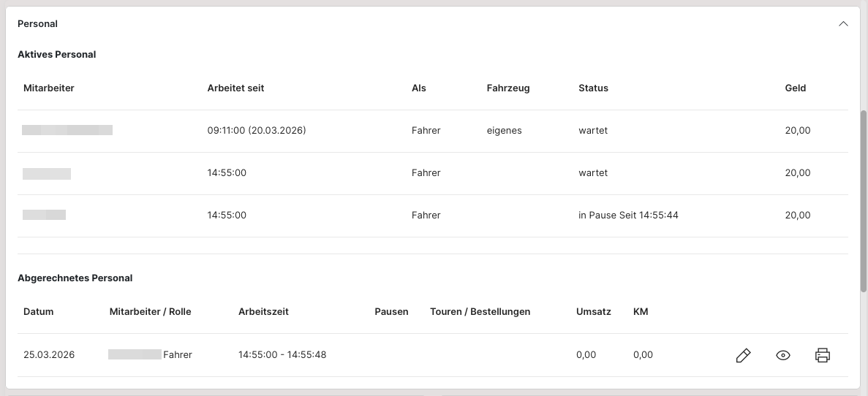Click the Fahrzeug column header
The width and height of the screenshot is (868, 396).
(507, 88)
